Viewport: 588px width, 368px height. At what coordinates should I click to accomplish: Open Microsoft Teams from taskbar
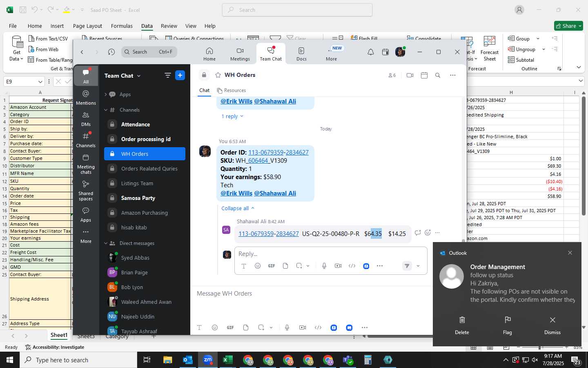(x=348, y=360)
